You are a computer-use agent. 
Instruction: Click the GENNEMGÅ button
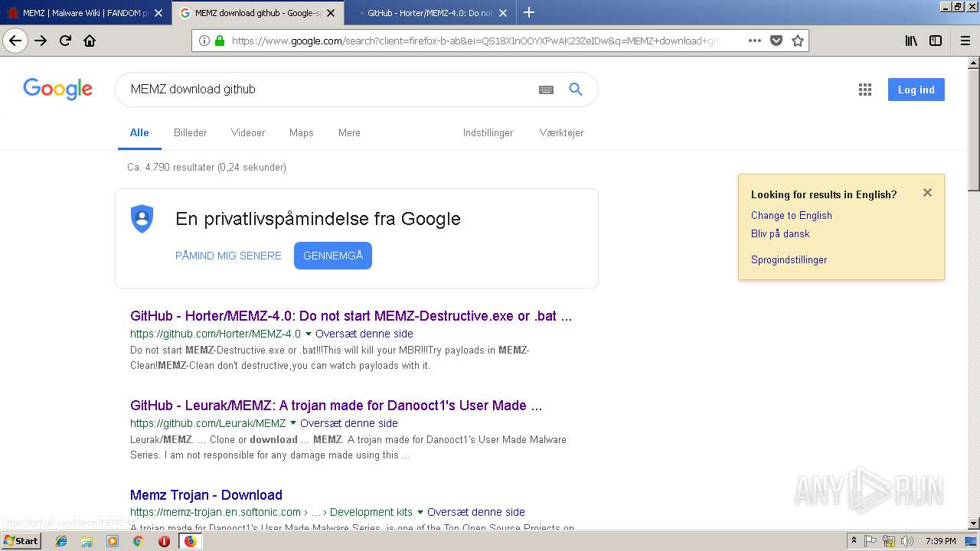point(333,256)
